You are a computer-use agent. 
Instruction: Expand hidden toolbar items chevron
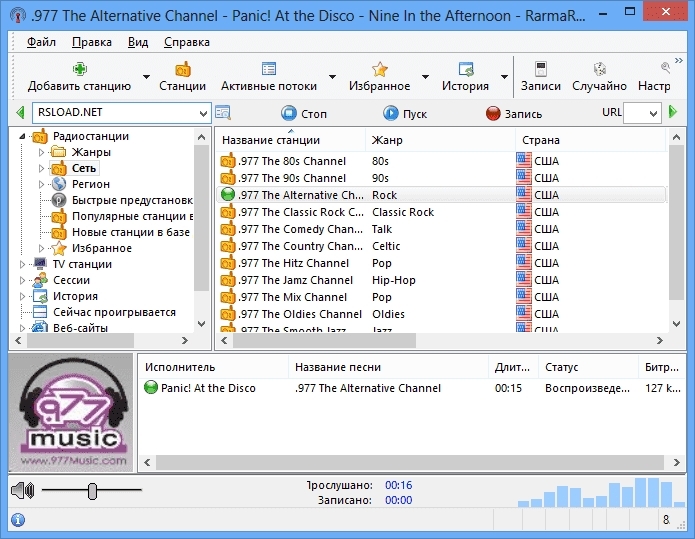[x=679, y=61]
